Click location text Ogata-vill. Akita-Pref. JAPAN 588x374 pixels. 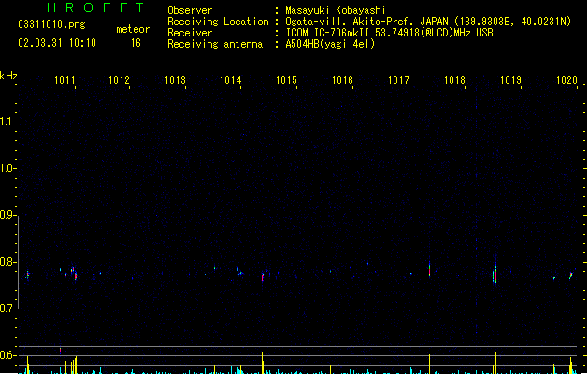366,22
